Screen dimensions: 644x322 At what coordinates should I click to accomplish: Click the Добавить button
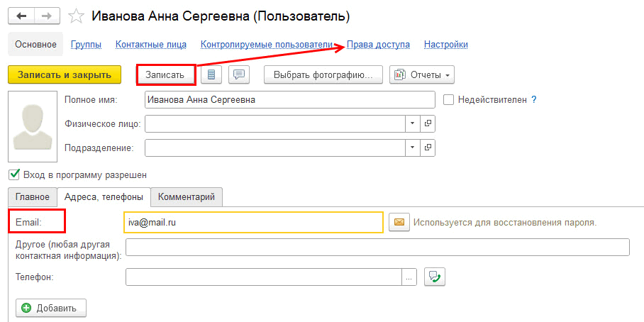[51, 308]
